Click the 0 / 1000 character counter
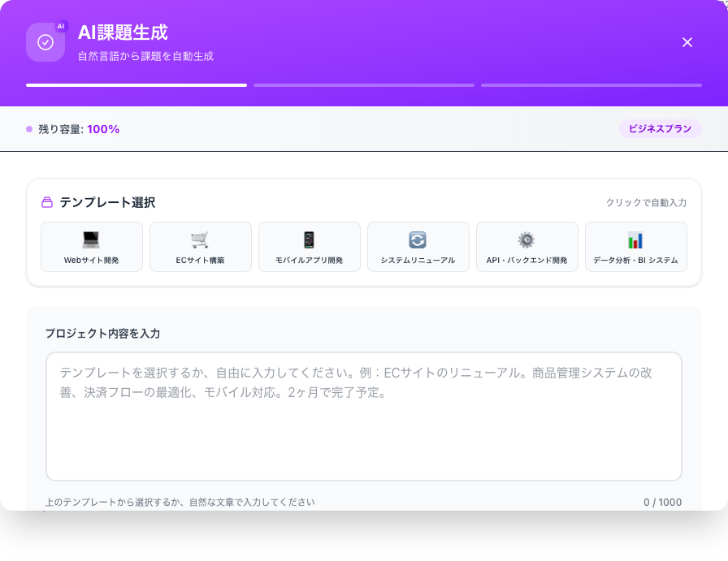The width and height of the screenshot is (728, 561). [662, 502]
